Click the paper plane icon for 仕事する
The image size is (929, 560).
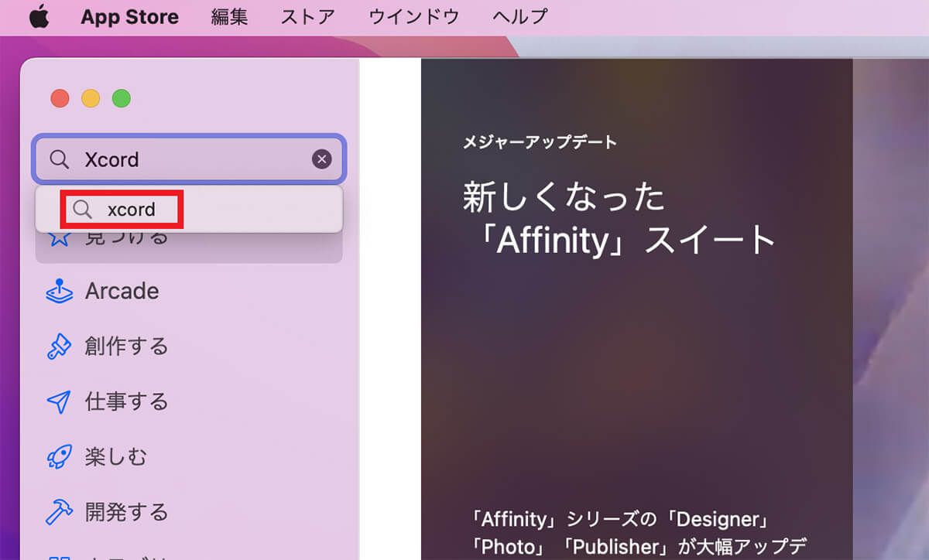(x=60, y=402)
